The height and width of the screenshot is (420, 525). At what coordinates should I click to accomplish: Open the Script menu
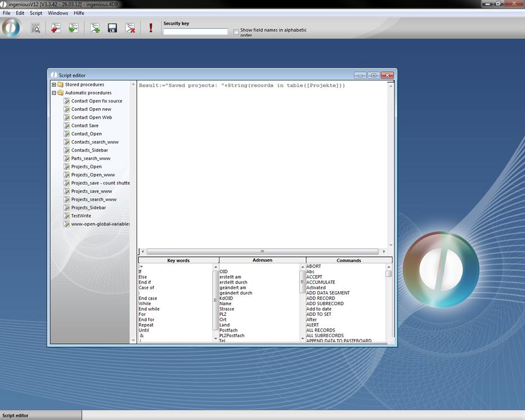coord(36,13)
